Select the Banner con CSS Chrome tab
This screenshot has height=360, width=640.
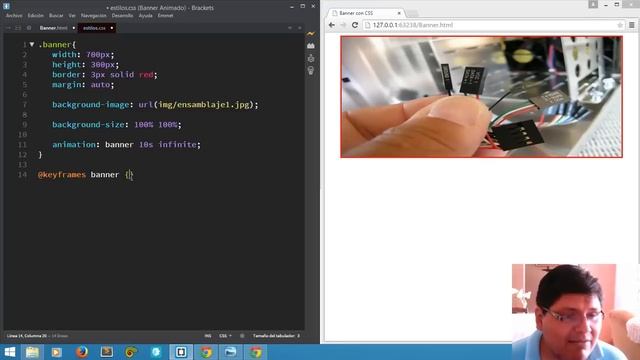[x=364, y=13]
